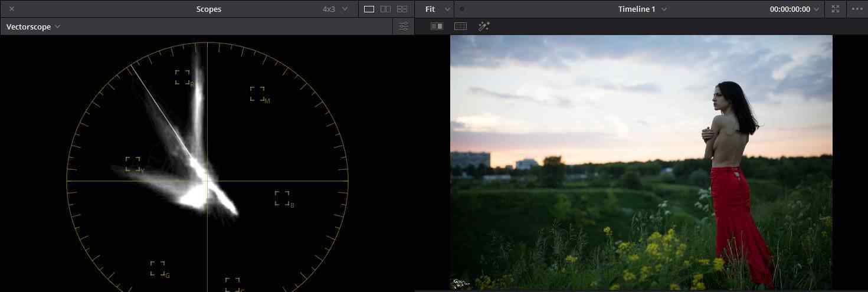Select the single scope layout icon
The image size is (868, 292).
pos(369,9)
